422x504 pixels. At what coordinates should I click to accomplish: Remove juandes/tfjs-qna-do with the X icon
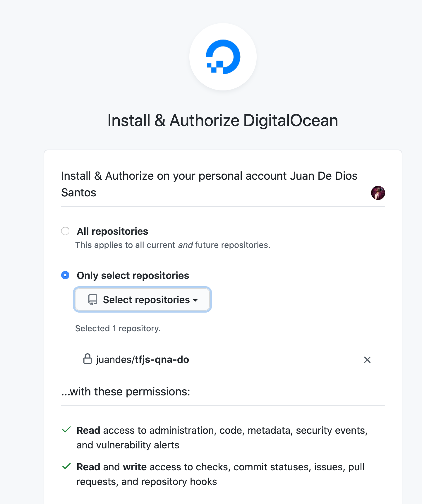tap(367, 360)
